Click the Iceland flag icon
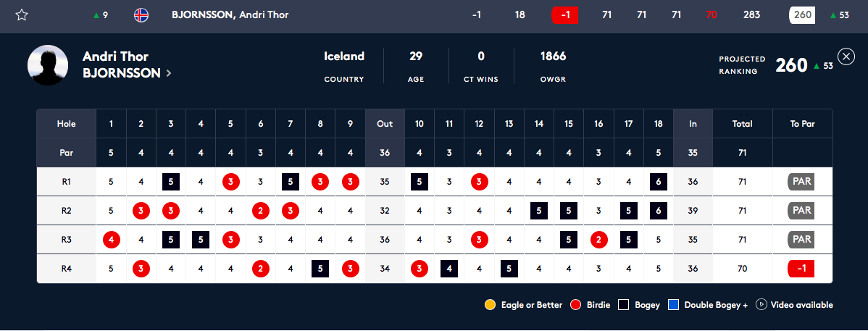Image resolution: width=868 pixels, height=331 pixels. coord(141,15)
